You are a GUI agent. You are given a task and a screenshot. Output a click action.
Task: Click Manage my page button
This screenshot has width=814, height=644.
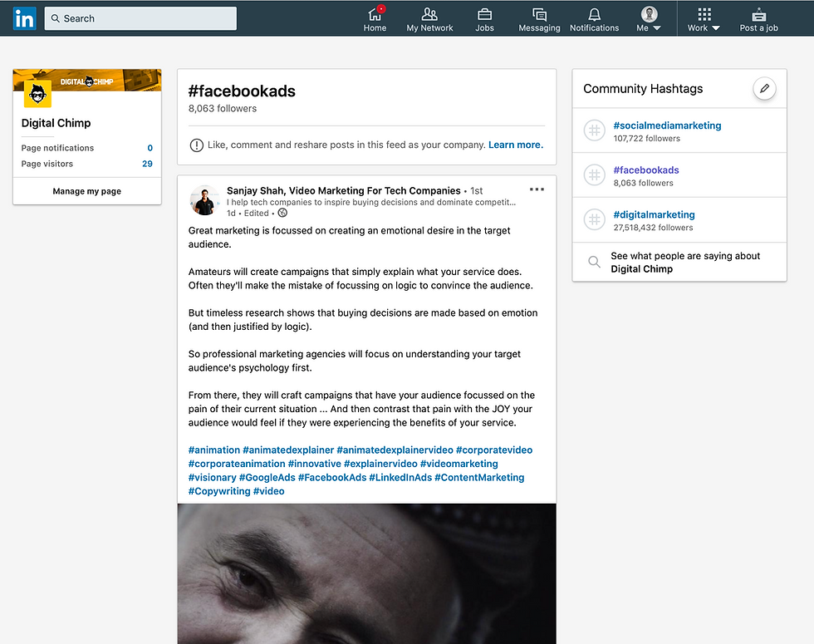[86, 191]
